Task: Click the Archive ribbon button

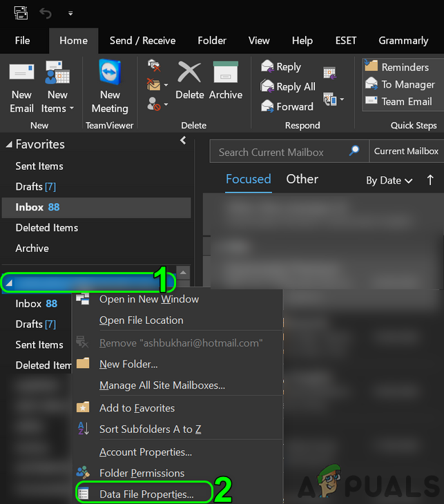Action: click(225, 80)
